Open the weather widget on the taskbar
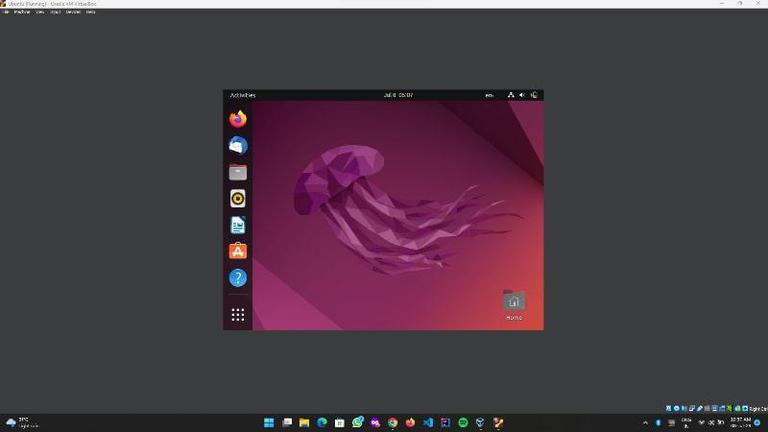Image resolution: width=768 pixels, height=432 pixels. pyautogui.click(x=22, y=422)
